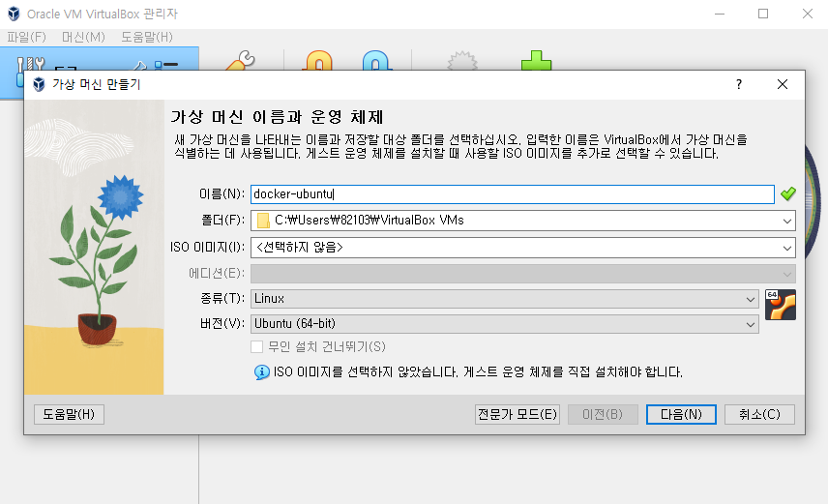Image resolution: width=828 pixels, height=504 pixels.
Task: Cancel with the 취소(C) button
Action: (759, 415)
